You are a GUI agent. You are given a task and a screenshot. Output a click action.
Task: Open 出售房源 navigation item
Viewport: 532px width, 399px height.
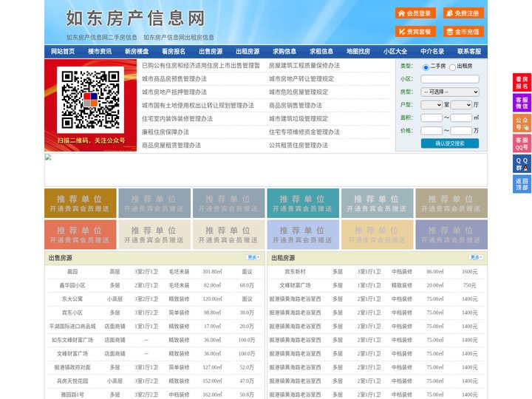click(211, 52)
